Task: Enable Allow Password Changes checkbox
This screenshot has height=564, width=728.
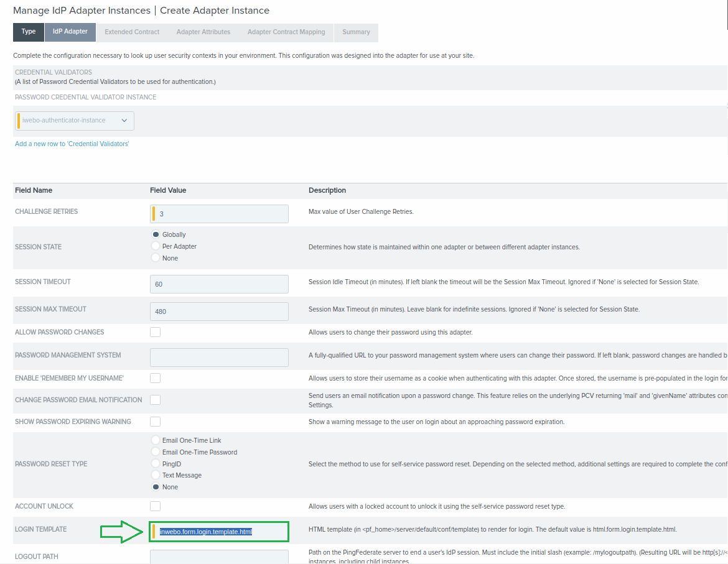Action: point(156,332)
